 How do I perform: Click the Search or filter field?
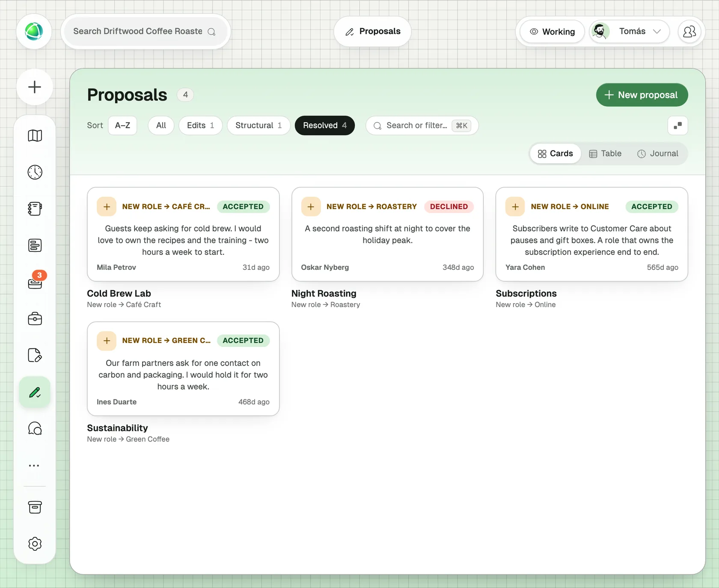[422, 125]
